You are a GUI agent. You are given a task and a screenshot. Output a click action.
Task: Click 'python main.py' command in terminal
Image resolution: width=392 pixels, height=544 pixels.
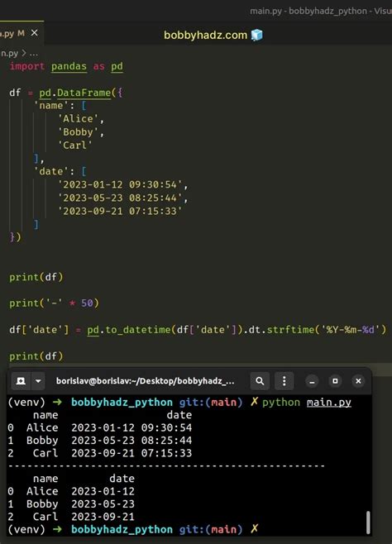click(x=307, y=403)
